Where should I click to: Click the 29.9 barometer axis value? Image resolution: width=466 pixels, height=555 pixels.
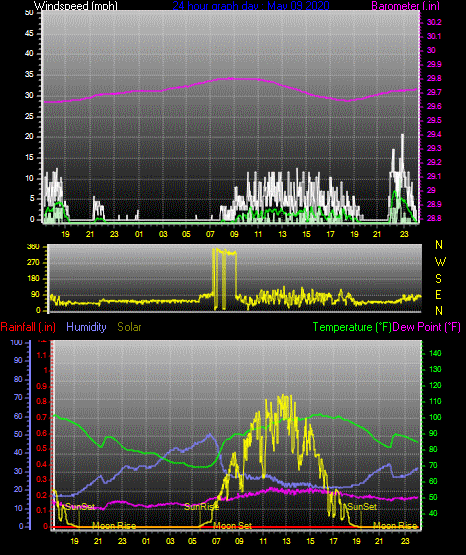point(434,64)
